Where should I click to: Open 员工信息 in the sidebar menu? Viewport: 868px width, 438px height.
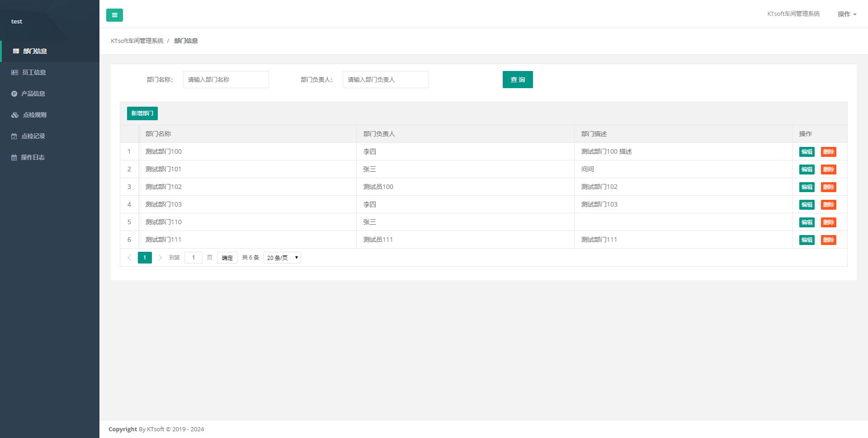(50, 72)
